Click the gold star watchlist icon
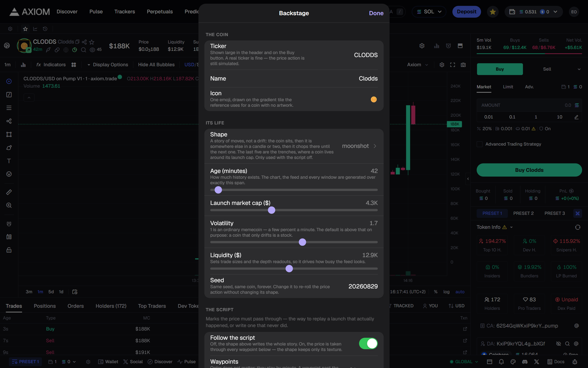 tap(492, 12)
